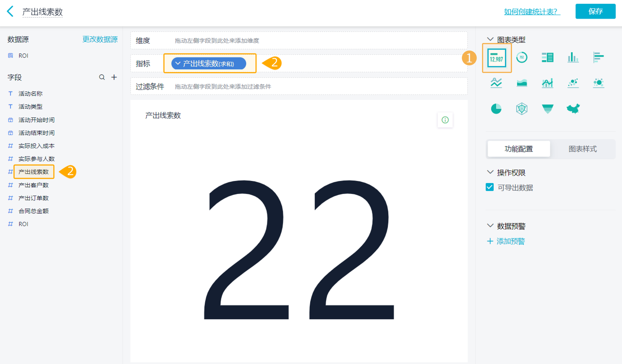Switch to the 功能配置 tab
Viewport: 622px width, 364px height.
(x=519, y=149)
